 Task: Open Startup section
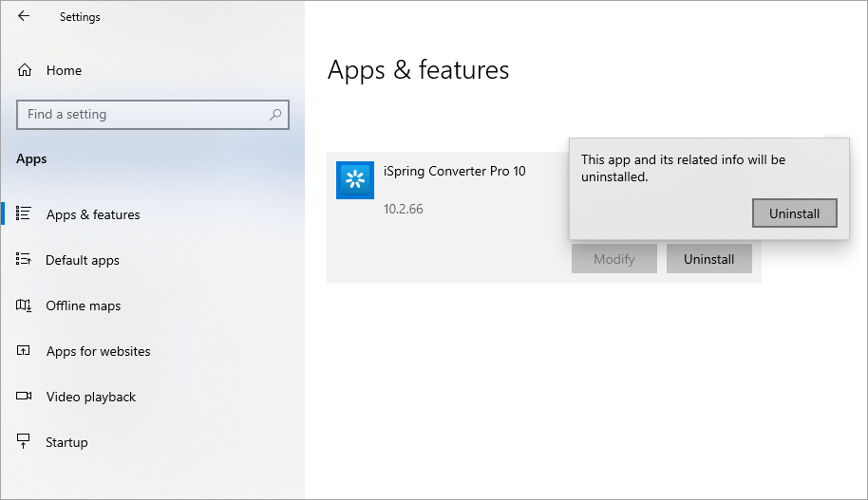[x=66, y=442]
